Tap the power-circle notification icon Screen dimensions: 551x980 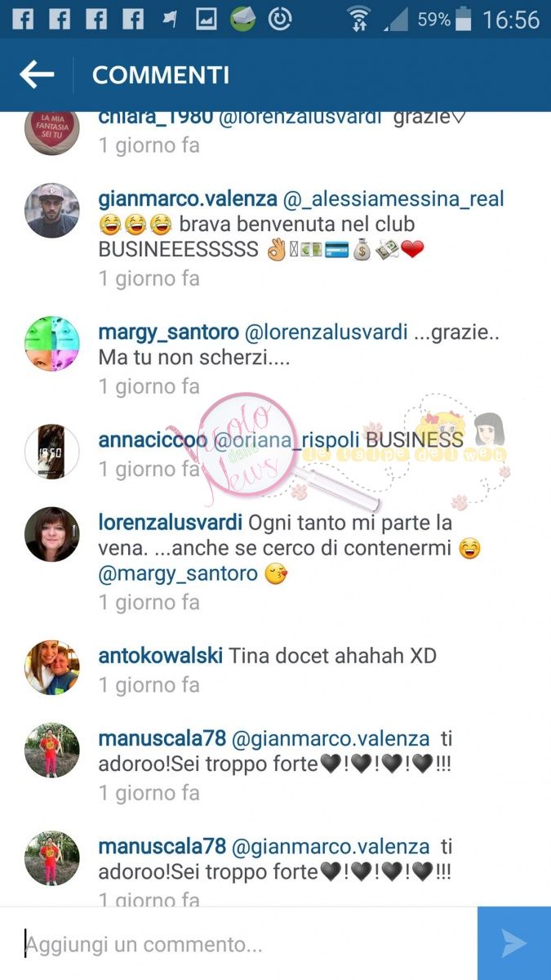(280, 19)
